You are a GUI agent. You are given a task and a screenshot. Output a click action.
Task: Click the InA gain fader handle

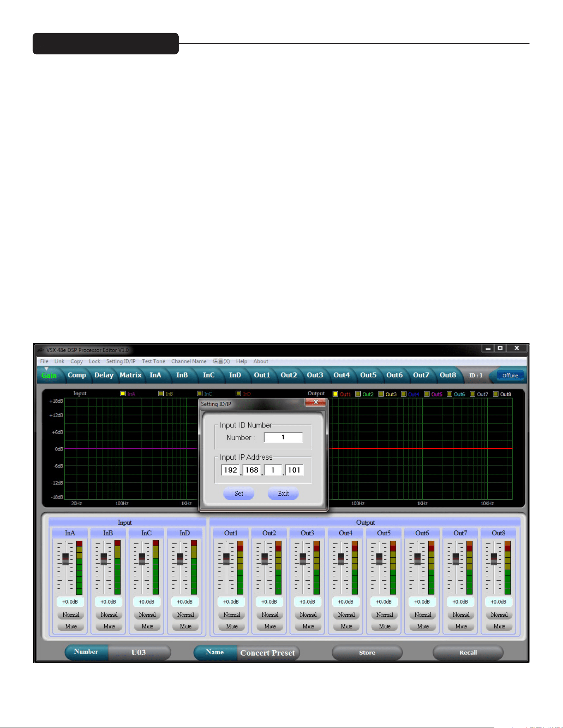pyautogui.click(x=65, y=559)
